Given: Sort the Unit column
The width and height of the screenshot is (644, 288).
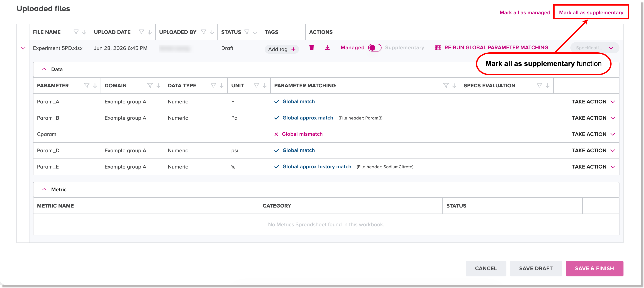Looking at the screenshot, I should pyautogui.click(x=265, y=86).
